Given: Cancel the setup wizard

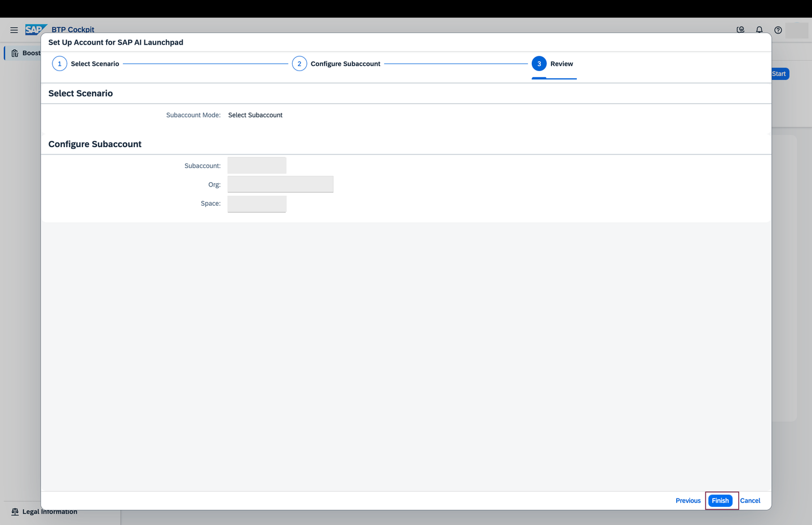Looking at the screenshot, I should [750, 501].
